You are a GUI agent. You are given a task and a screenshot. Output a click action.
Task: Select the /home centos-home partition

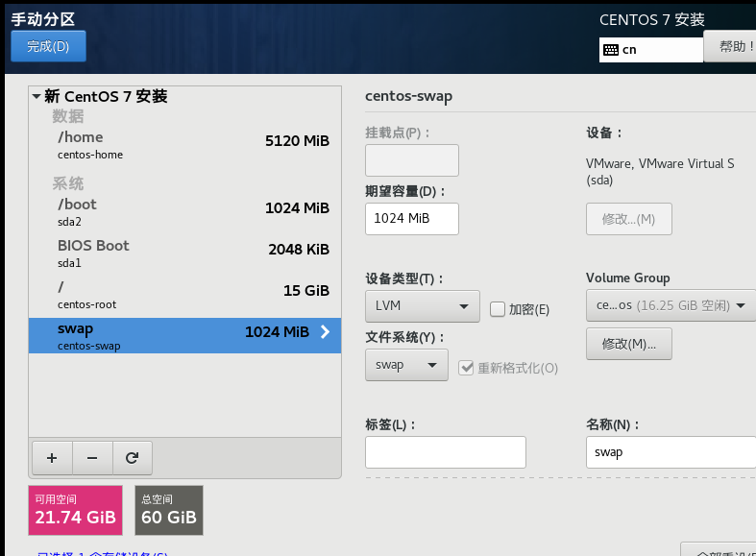point(184,145)
